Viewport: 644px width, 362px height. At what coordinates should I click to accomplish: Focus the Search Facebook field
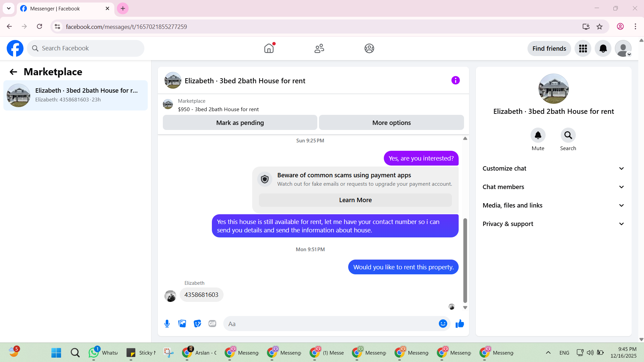[x=86, y=48]
